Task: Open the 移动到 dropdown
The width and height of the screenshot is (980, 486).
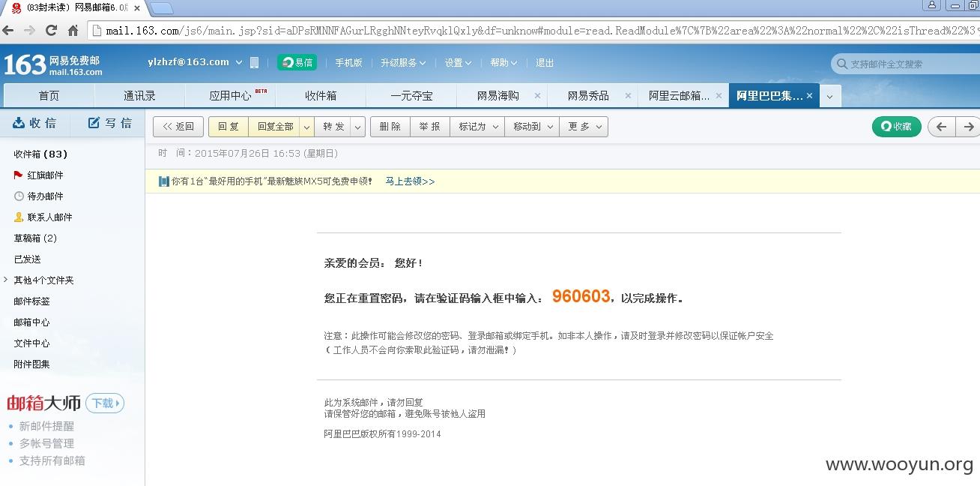Action: coord(532,127)
